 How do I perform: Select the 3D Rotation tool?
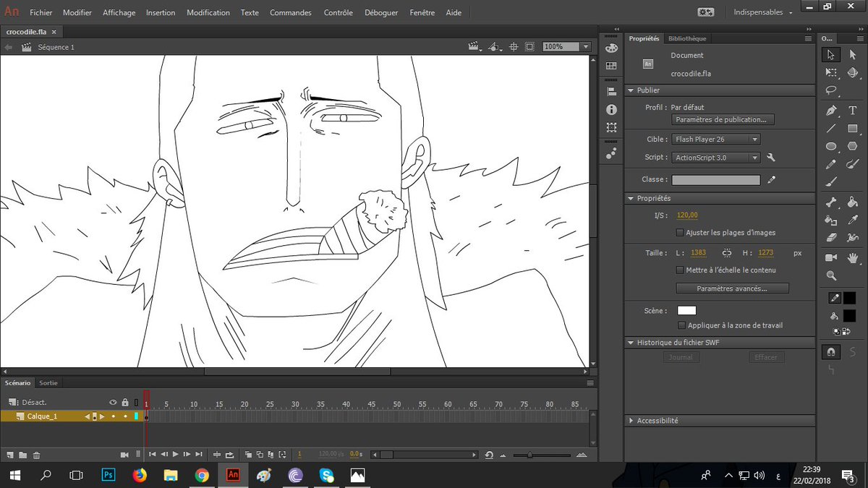click(x=853, y=73)
